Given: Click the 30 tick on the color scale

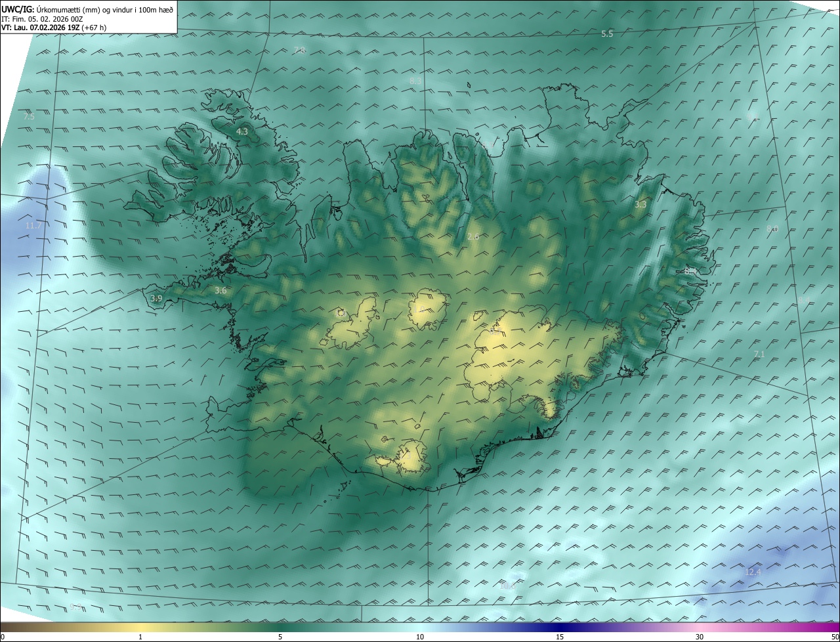Looking at the screenshot, I should pos(700,637).
